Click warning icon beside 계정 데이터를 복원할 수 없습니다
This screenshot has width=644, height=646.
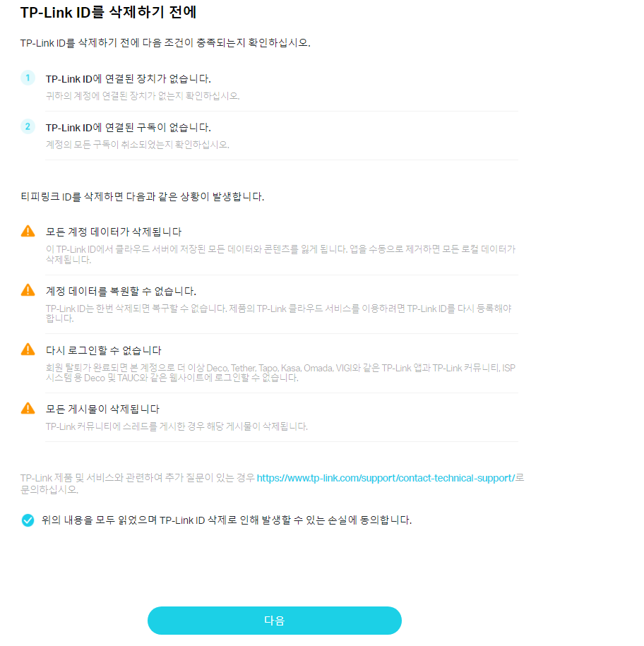coord(28,290)
